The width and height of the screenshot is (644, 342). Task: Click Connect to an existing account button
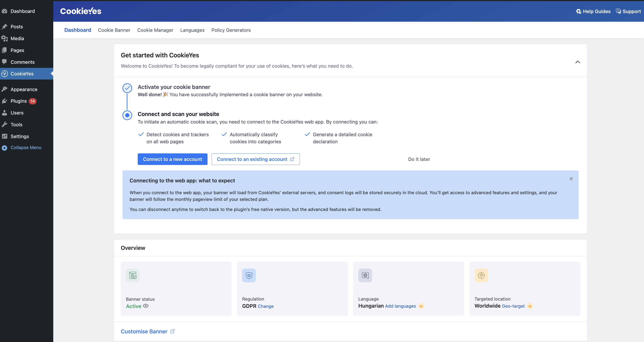point(255,159)
